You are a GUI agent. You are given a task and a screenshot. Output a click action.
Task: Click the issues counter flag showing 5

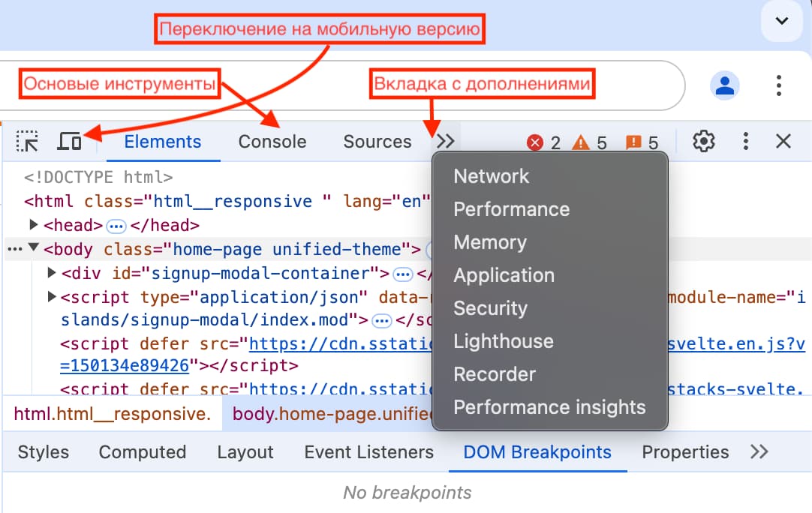[x=642, y=142]
